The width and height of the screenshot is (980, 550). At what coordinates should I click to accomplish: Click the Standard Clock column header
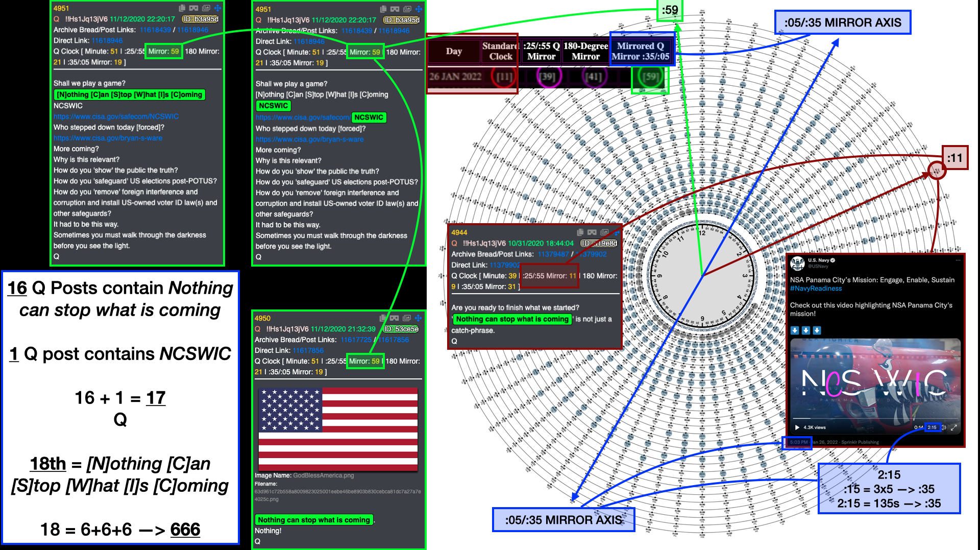pyautogui.click(x=501, y=51)
